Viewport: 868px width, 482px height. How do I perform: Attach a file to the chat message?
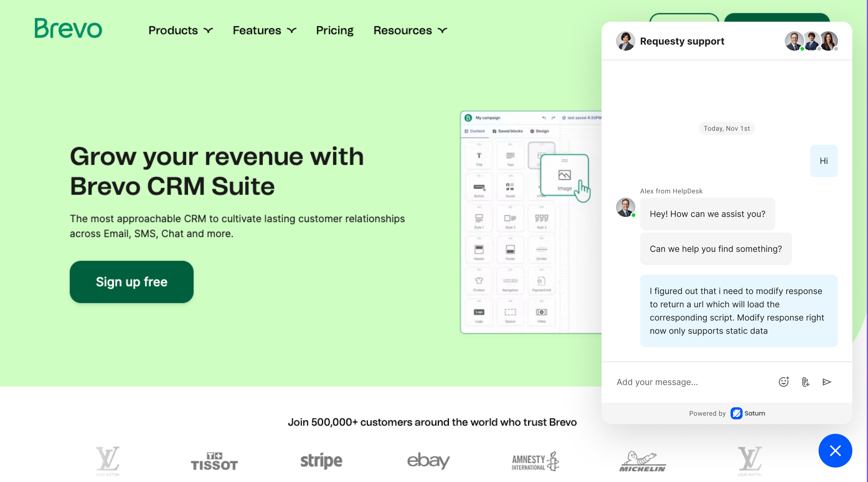(805, 382)
